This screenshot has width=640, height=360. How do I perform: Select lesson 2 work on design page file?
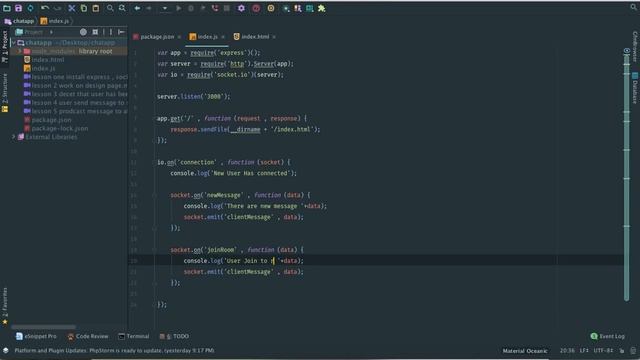[76, 85]
